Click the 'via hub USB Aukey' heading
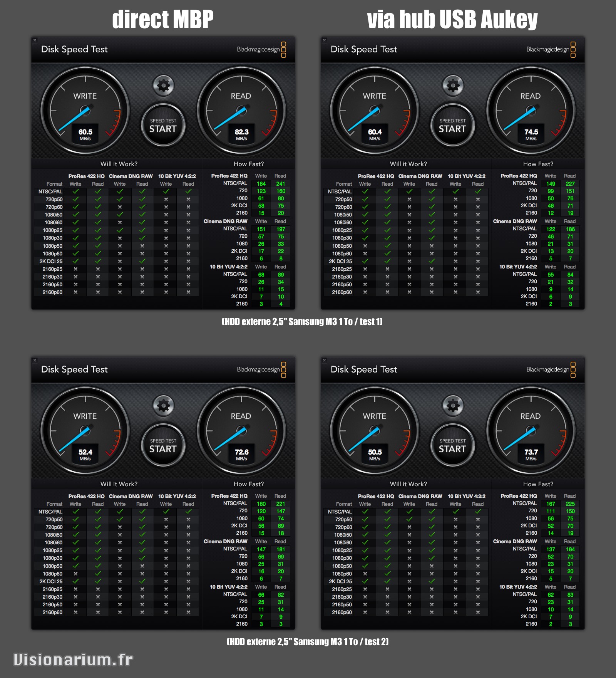This screenshot has height=678, width=616. point(452,19)
